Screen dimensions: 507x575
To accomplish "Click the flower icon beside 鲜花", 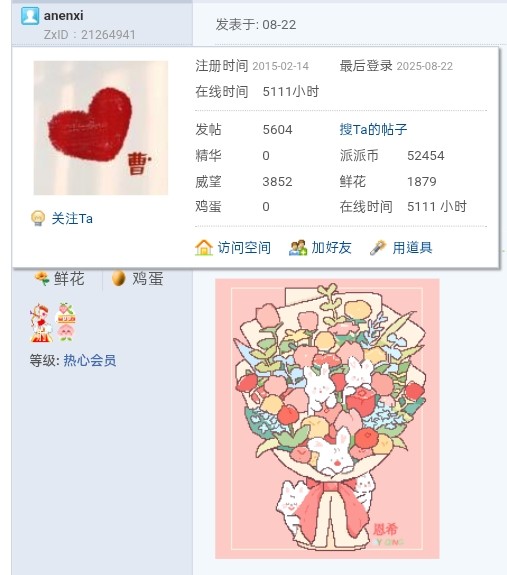I will pyautogui.click(x=41, y=278).
